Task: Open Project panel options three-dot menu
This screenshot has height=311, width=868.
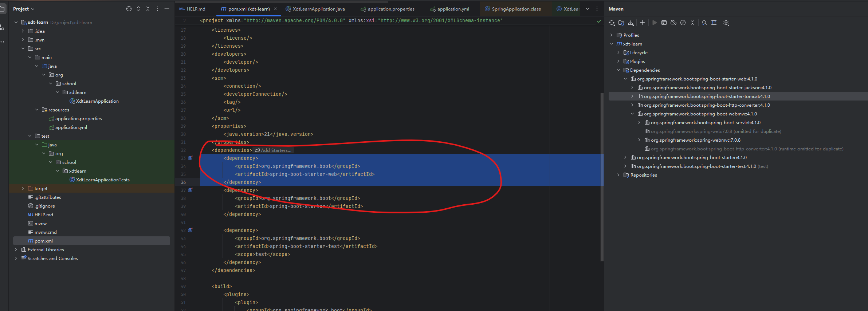Action: pyautogui.click(x=157, y=9)
